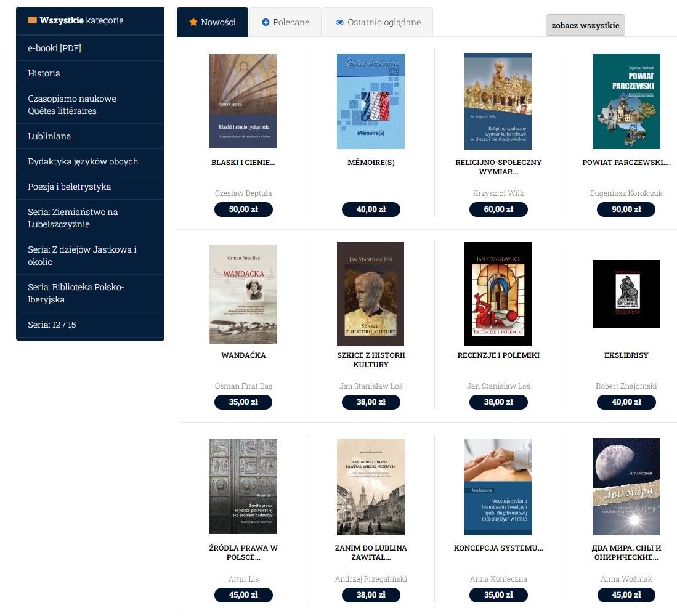This screenshot has height=616, width=677.
Task: Click the EKSLIBRISY title link
Action: pyautogui.click(x=626, y=355)
